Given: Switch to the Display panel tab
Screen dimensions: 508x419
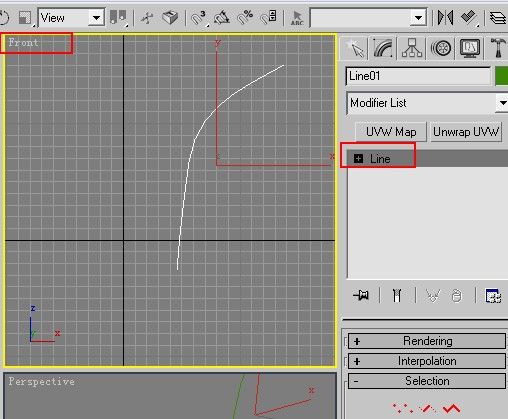Looking at the screenshot, I should coord(470,48).
